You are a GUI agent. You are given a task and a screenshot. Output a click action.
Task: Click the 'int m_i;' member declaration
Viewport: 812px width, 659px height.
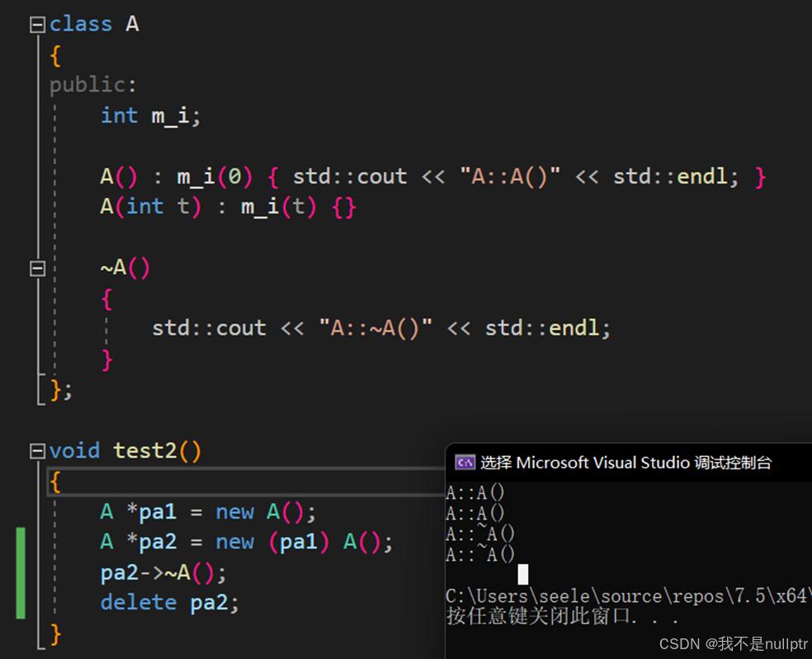click(151, 116)
